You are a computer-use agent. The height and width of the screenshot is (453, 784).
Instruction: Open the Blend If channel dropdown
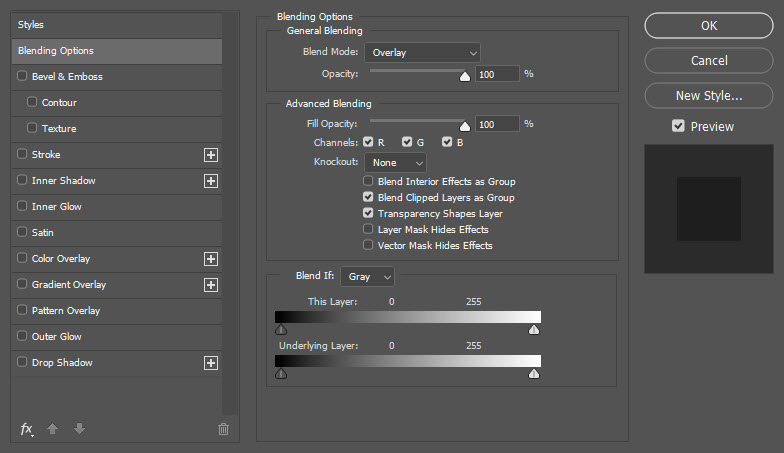point(368,276)
